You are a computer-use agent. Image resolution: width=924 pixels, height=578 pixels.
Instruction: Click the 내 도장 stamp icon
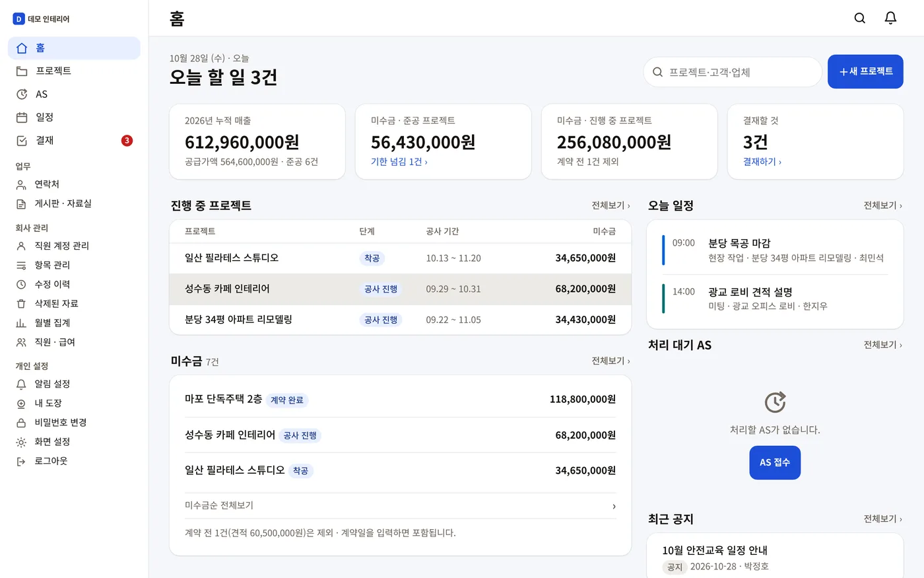(x=21, y=404)
